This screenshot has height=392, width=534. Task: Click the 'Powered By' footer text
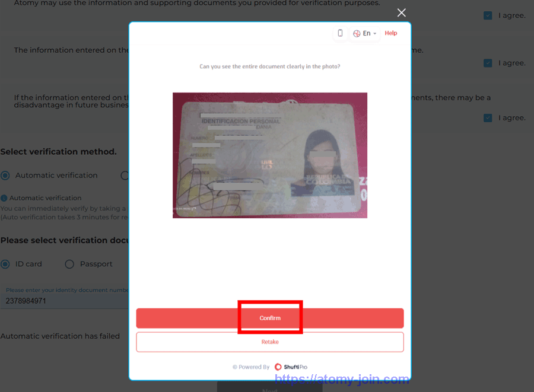251,367
